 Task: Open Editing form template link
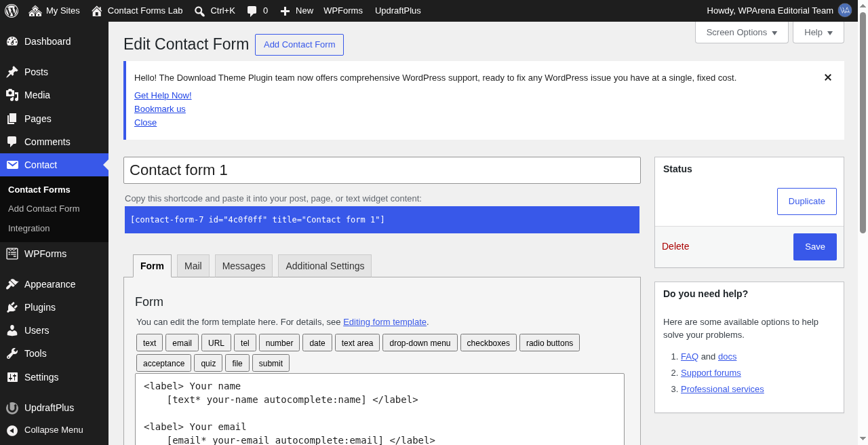pyautogui.click(x=384, y=322)
